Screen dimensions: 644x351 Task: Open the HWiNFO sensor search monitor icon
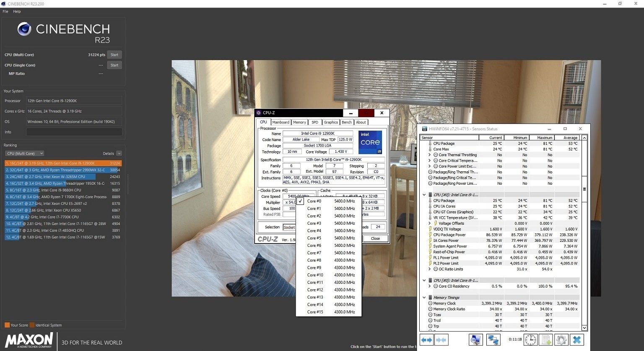(476, 340)
